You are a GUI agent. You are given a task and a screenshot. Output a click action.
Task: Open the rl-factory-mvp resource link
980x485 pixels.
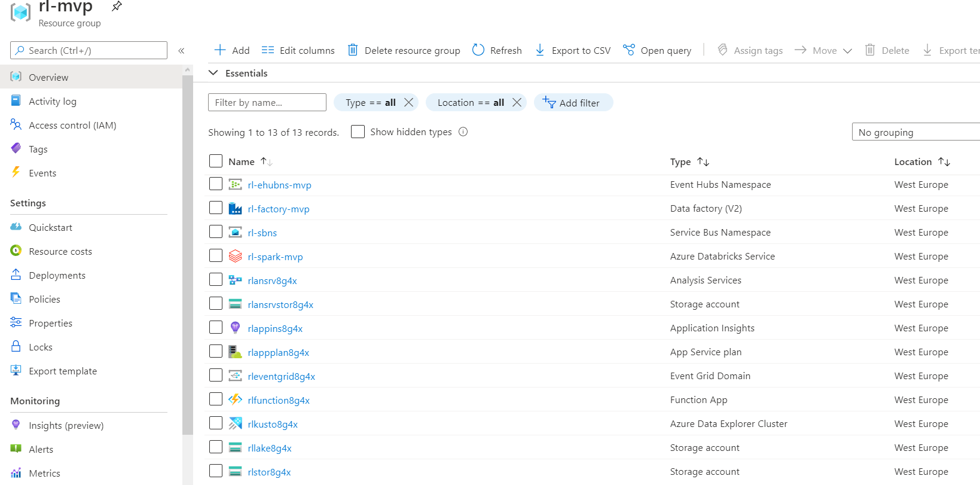click(x=279, y=209)
